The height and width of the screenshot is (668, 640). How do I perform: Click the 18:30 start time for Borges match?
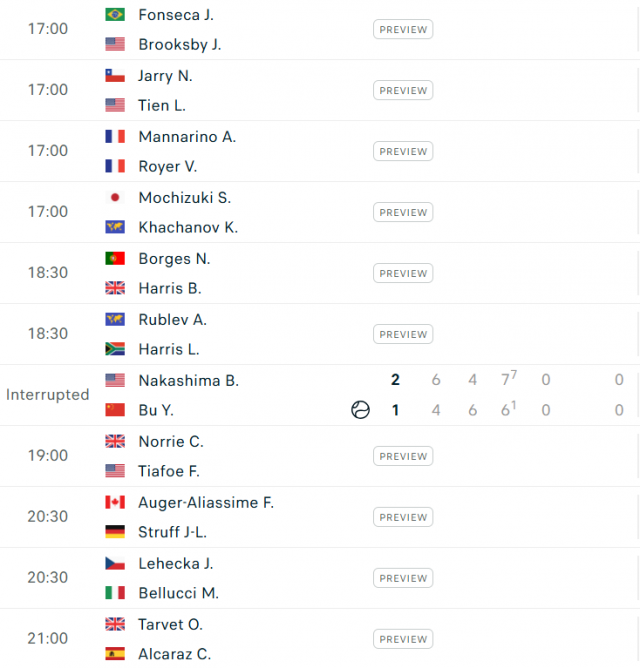48,273
